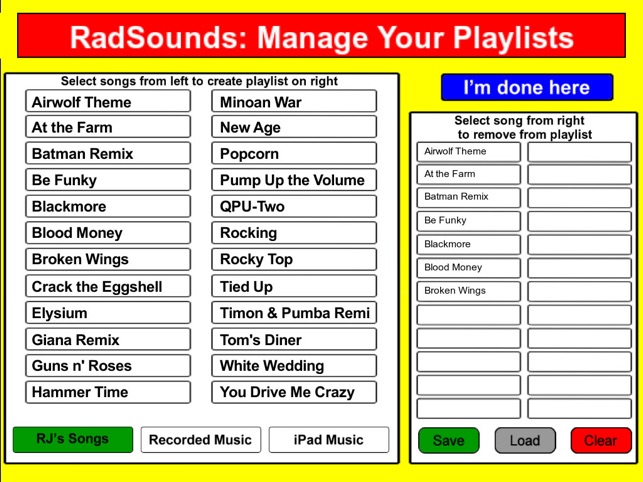Add You Drive Me Crazy to playlist

tap(294, 392)
